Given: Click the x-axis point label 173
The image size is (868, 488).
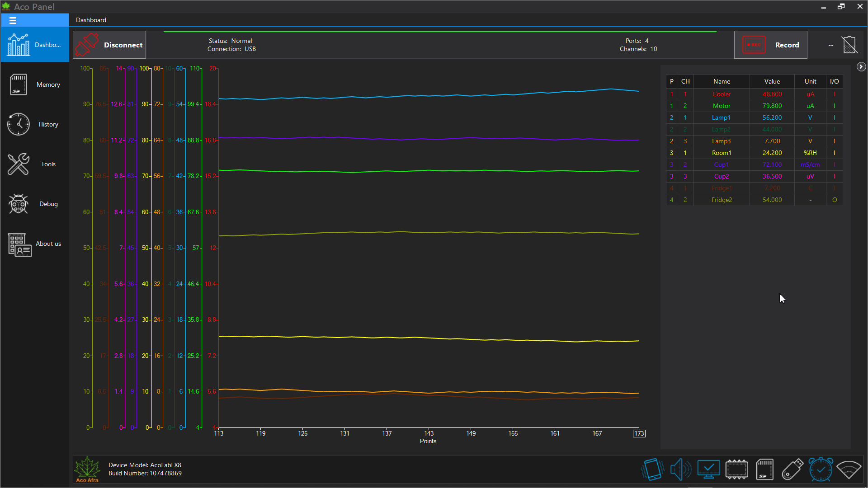Looking at the screenshot, I should pos(639,433).
